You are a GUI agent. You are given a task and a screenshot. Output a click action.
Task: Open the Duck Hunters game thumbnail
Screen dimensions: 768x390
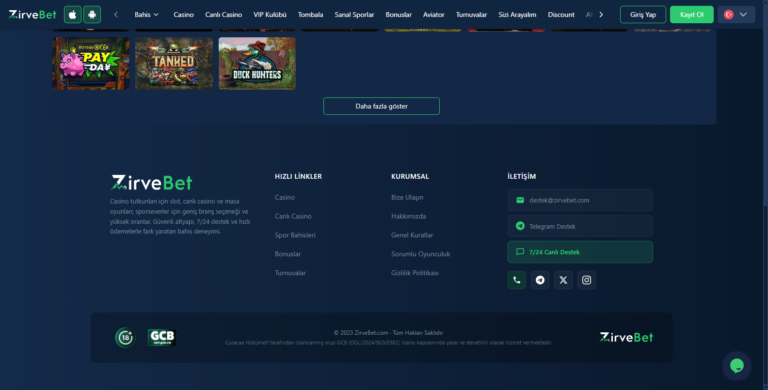[x=257, y=63]
